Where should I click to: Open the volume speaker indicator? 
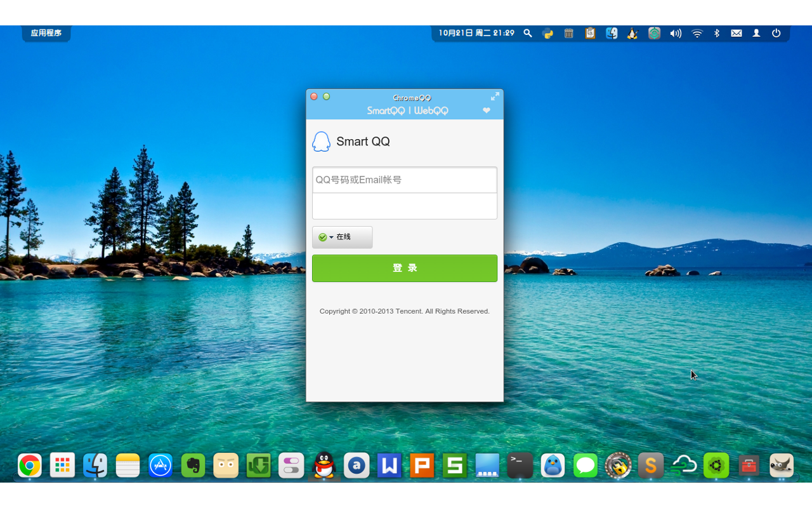point(676,33)
